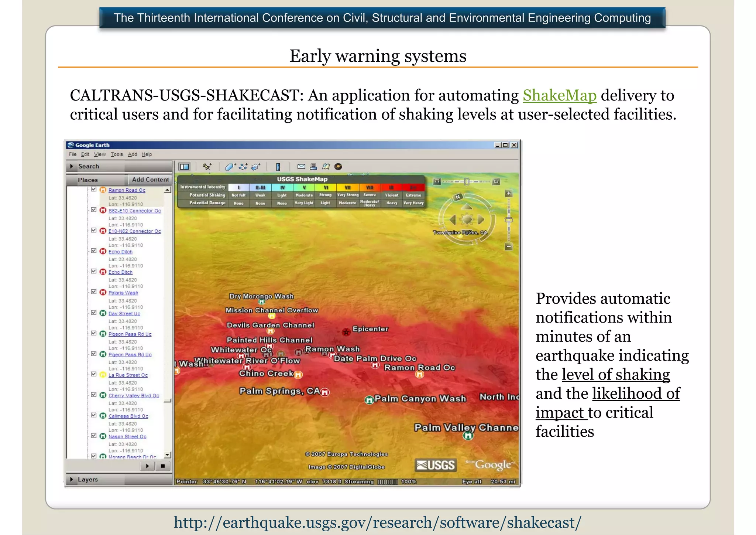Click the Chino Creek map marker
756x535 pixels.
298,375
